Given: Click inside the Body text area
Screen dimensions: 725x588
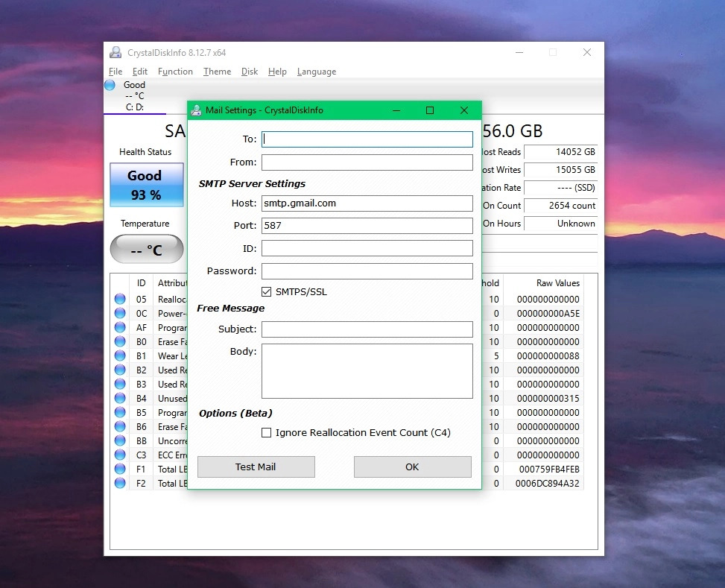Looking at the screenshot, I should (367, 371).
